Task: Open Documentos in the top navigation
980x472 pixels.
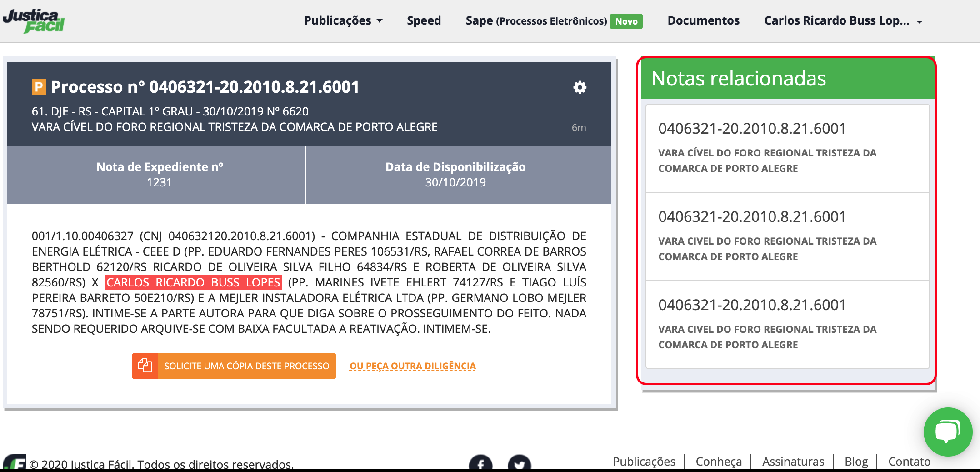Action: tap(703, 21)
